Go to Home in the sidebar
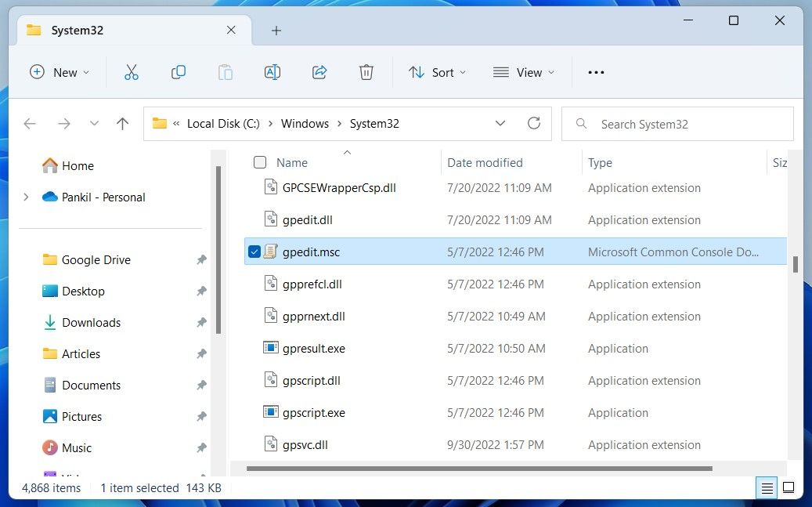Viewport: 812px width, 507px height. (x=76, y=165)
